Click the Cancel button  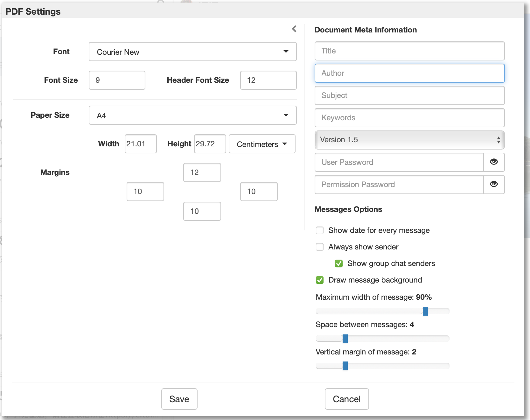pos(346,399)
